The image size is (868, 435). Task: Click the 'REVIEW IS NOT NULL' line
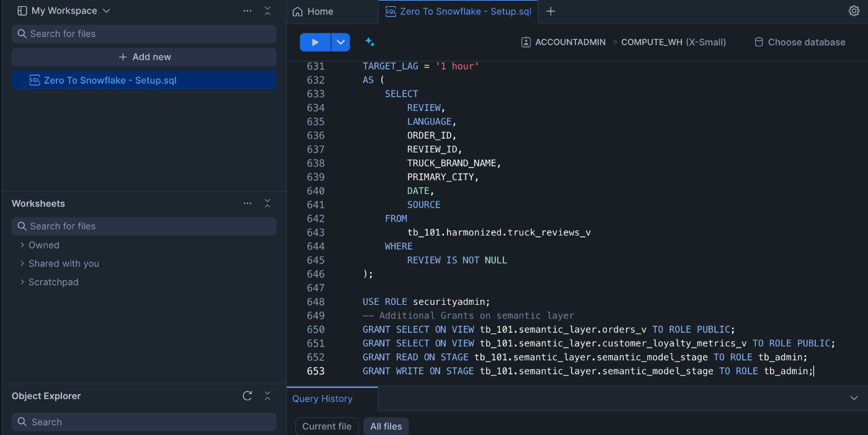click(x=457, y=260)
